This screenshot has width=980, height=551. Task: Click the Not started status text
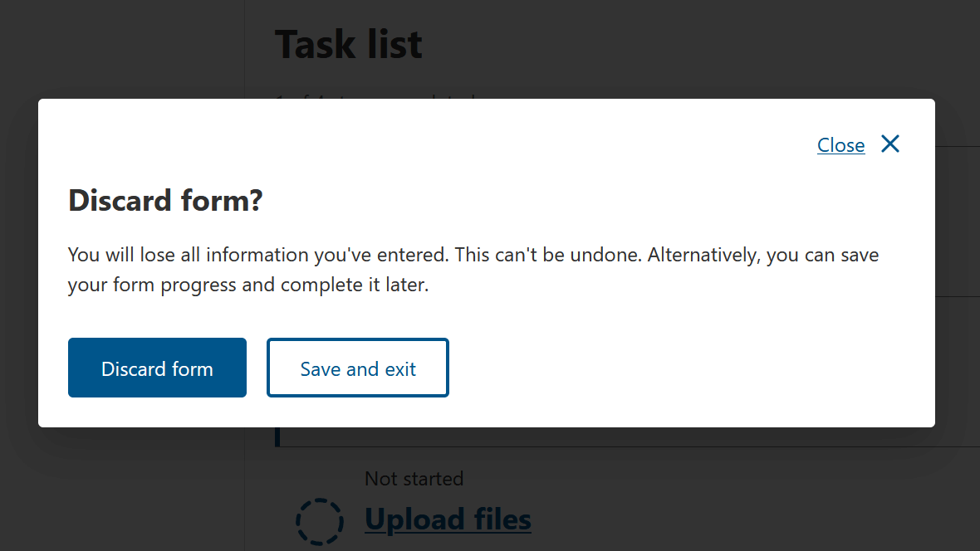414,479
